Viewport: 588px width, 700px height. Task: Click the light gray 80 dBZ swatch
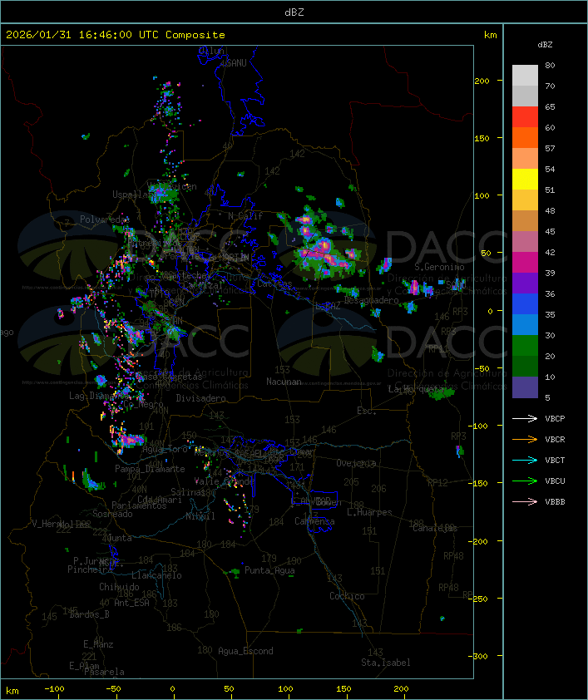(x=525, y=75)
